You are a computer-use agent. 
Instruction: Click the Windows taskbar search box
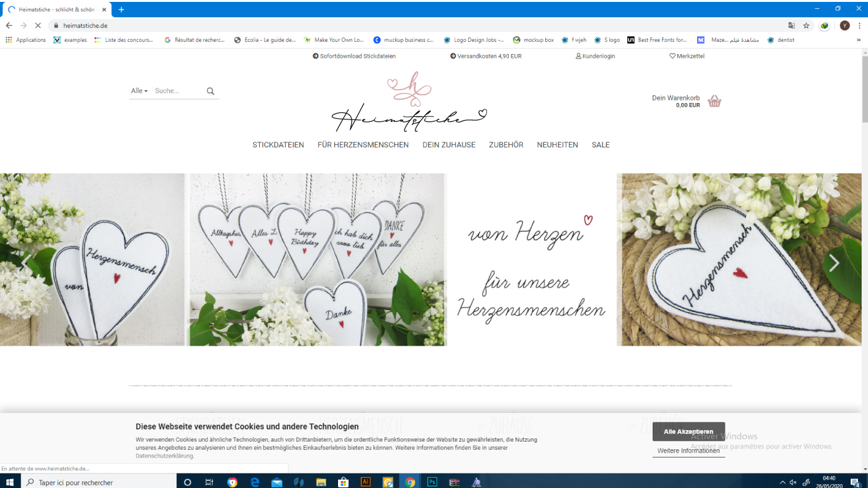(99, 482)
